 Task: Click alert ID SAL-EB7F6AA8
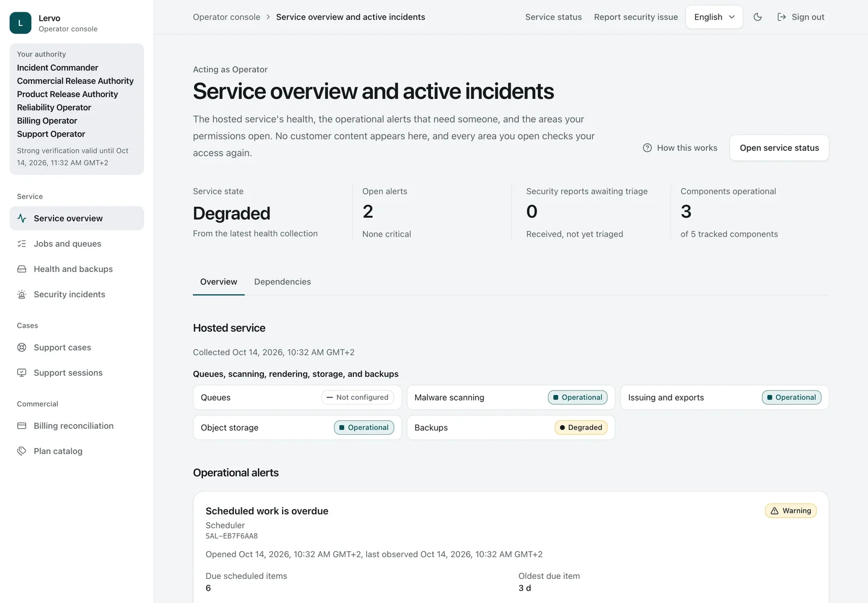pyautogui.click(x=231, y=536)
